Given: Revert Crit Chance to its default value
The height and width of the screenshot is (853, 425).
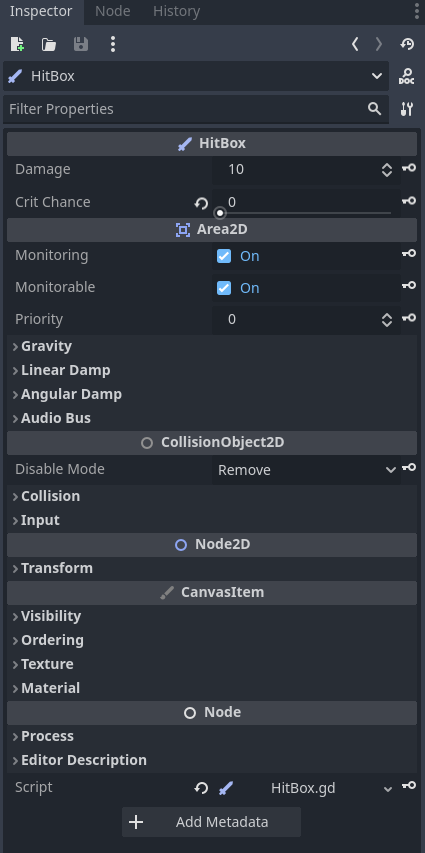Looking at the screenshot, I should (201, 203).
